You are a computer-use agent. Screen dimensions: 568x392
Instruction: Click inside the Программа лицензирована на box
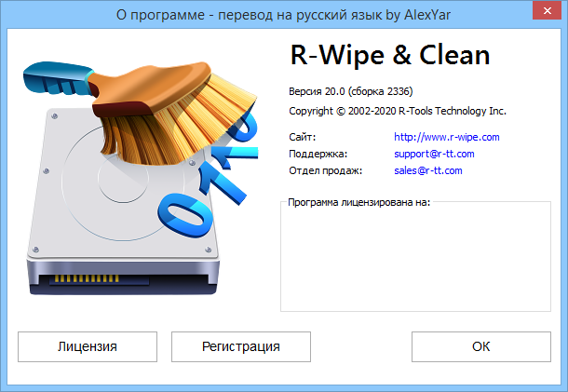tap(415, 257)
